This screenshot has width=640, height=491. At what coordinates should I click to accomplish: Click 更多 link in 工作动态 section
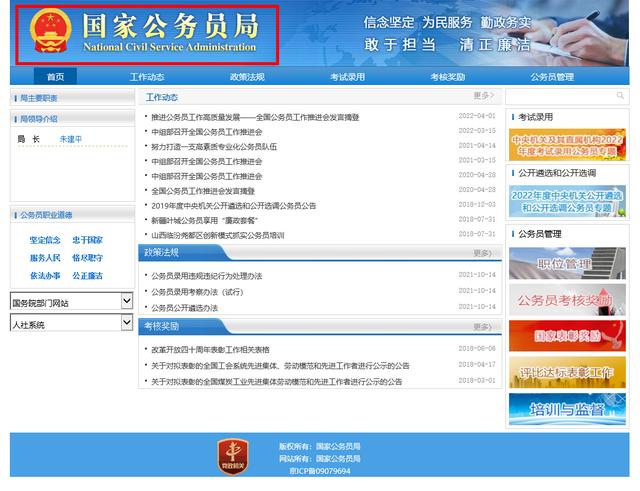(x=484, y=96)
